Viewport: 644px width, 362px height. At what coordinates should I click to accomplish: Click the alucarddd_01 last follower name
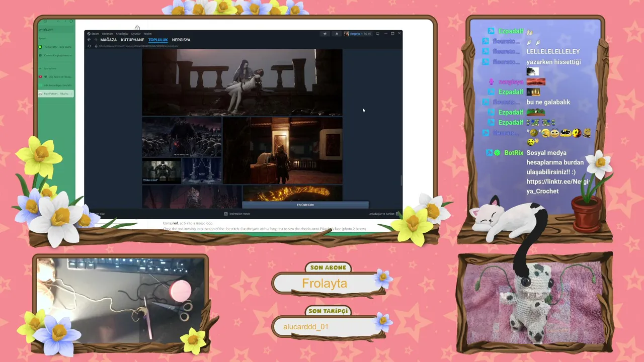[306, 327]
